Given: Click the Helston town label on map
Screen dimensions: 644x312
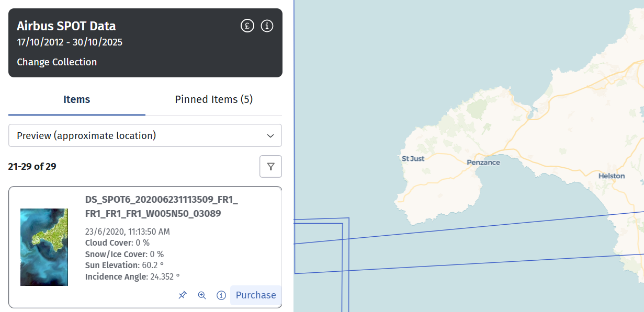Looking at the screenshot, I should [x=611, y=176].
